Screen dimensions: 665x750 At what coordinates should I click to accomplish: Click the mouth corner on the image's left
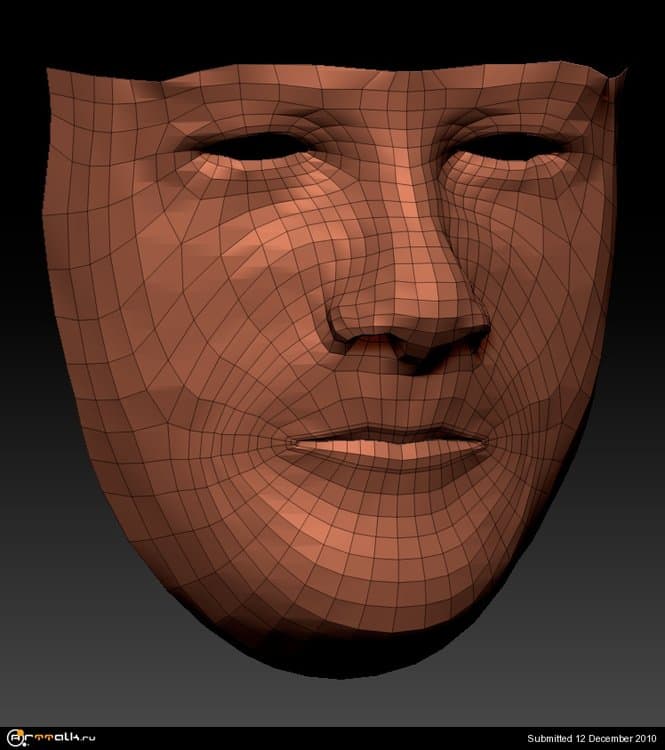coord(286,439)
